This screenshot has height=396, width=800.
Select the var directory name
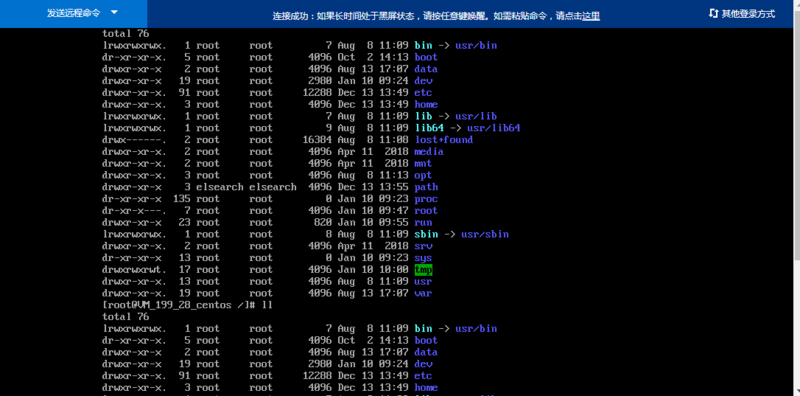(423, 293)
